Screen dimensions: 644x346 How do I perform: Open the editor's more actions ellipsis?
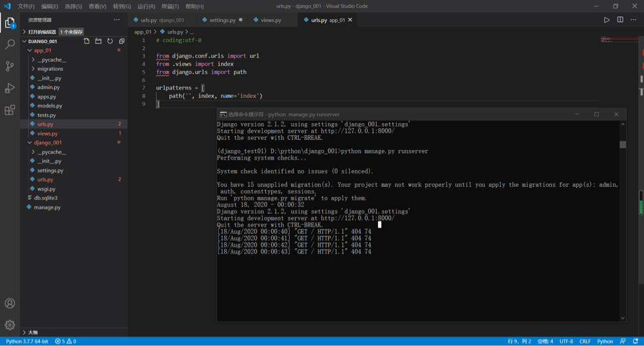pos(634,20)
